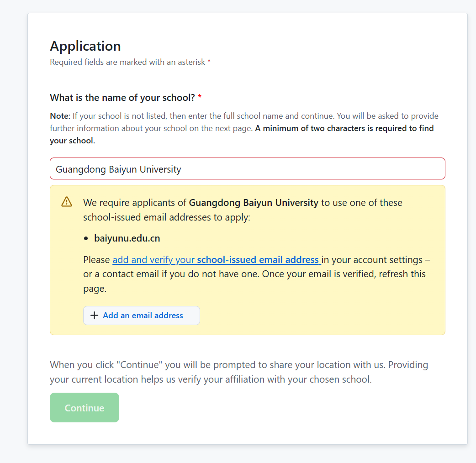Viewport: 476px width, 463px height.
Task: Click the school name input field
Action: click(247, 169)
